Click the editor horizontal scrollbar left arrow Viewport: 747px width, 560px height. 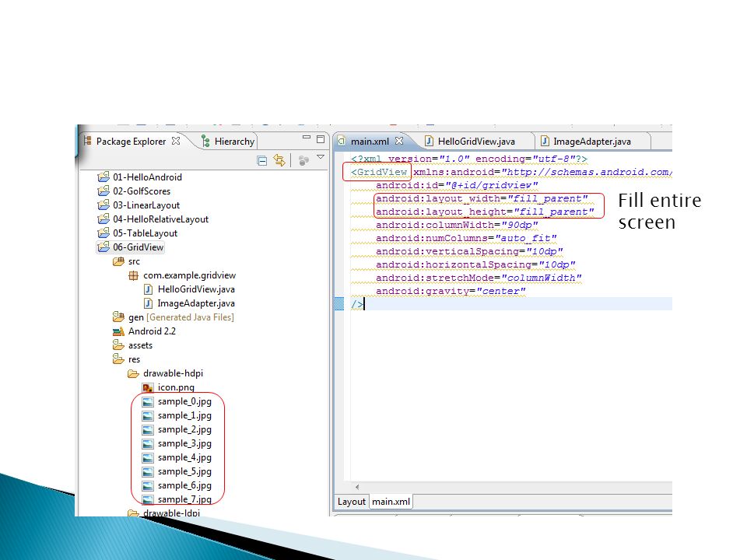coord(357,487)
